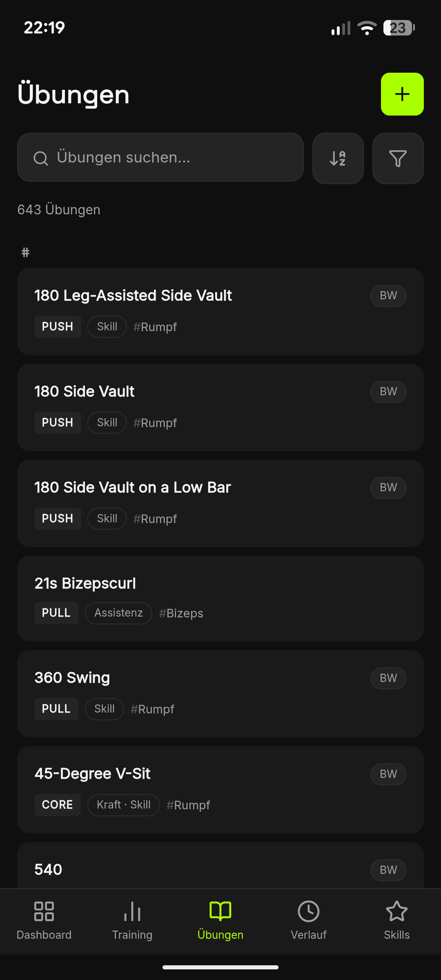
Task: Open the funnel filter button
Action: click(x=398, y=158)
